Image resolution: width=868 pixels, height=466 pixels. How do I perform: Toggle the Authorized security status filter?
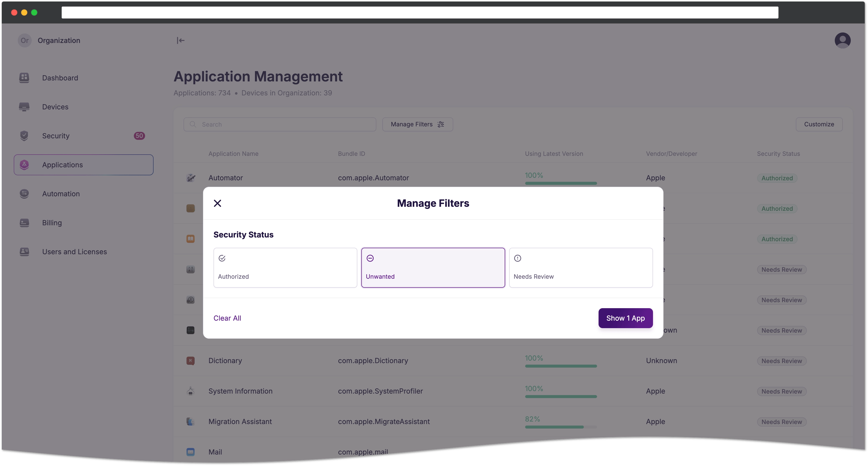coord(285,267)
